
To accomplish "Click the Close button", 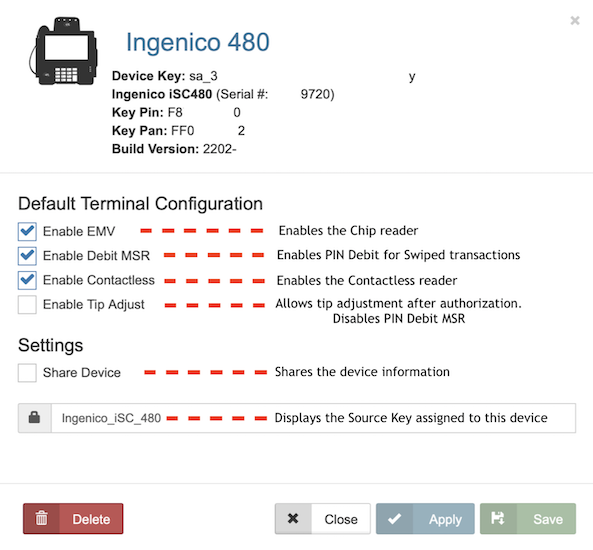I will [x=323, y=519].
